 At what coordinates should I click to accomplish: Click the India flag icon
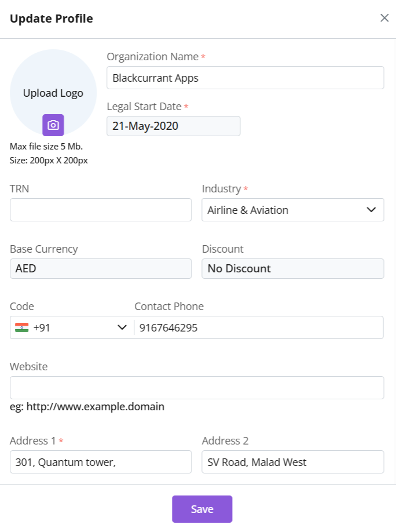tap(21, 327)
